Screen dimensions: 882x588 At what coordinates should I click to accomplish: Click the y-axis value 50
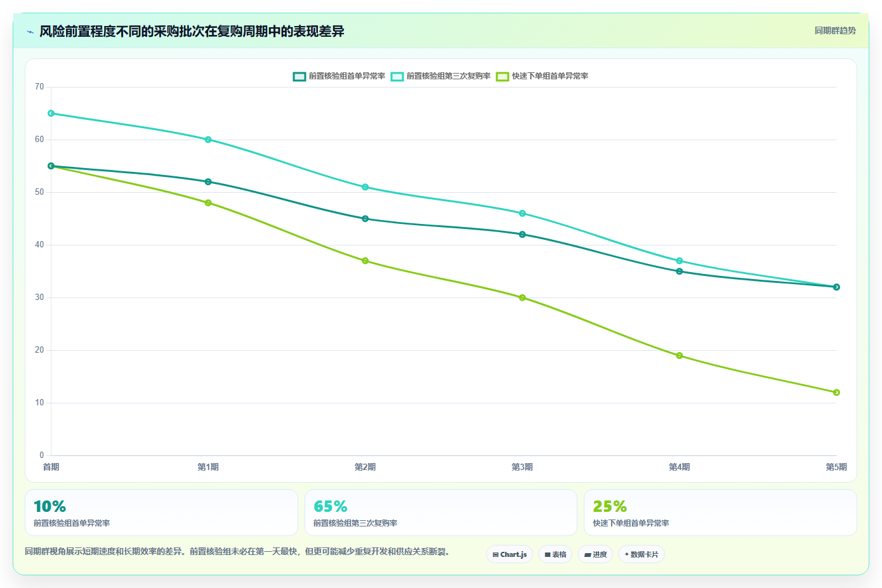[39, 192]
